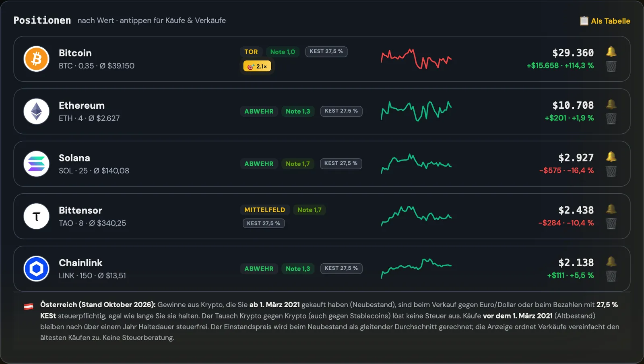Switch to the Als Tabelle view

click(x=605, y=21)
